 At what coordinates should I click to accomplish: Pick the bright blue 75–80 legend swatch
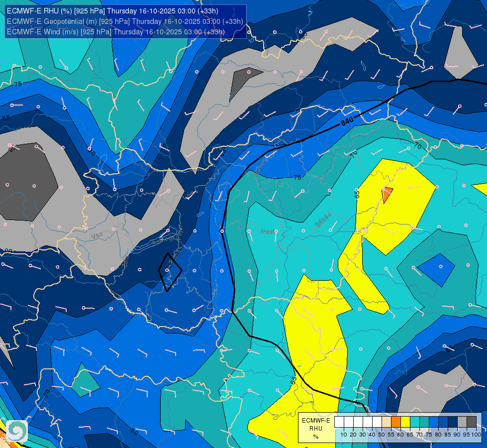[434, 422]
